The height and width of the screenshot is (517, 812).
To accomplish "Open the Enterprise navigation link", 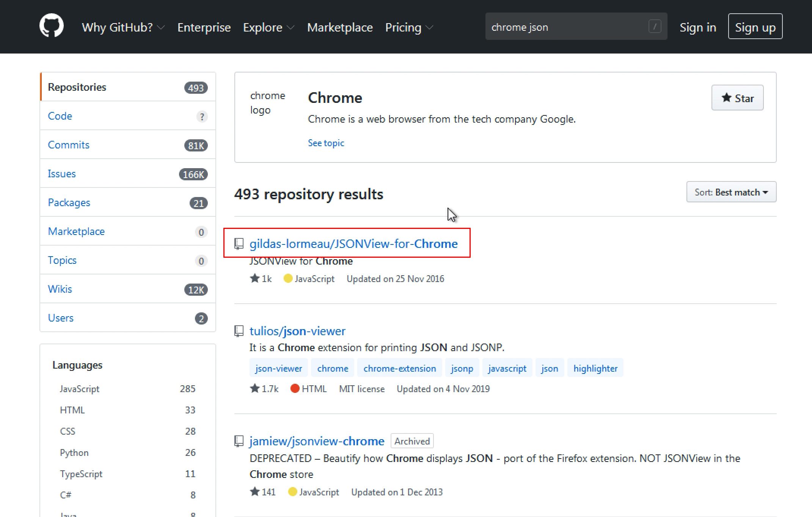I will tap(204, 27).
